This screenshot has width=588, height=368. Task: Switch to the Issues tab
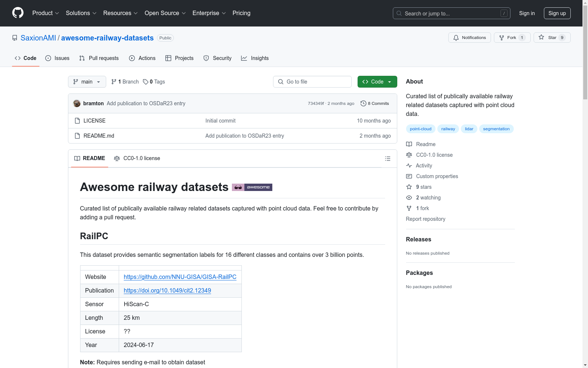(57, 58)
